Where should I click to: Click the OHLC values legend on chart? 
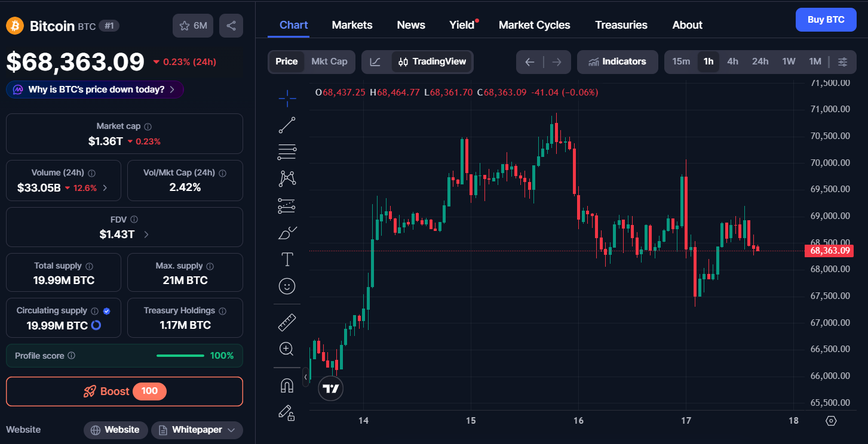pyautogui.click(x=456, y=92)
